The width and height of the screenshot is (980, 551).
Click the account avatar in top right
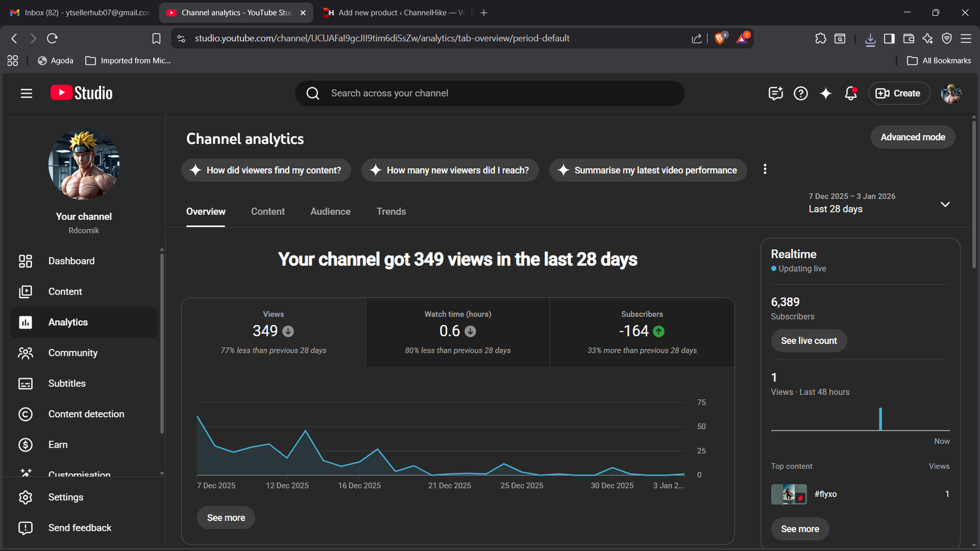(951, 93)
